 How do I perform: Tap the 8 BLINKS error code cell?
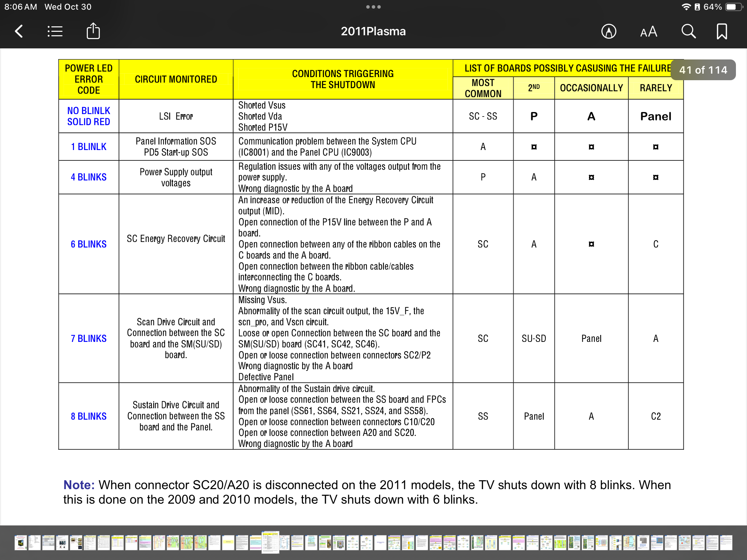point(89,416)
